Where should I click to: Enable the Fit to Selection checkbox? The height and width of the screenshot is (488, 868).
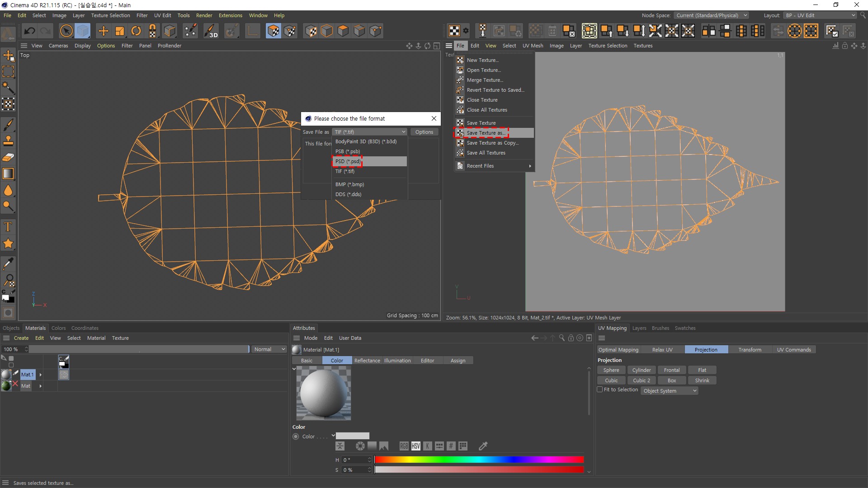pyautogui.click(x=600, y=389)
